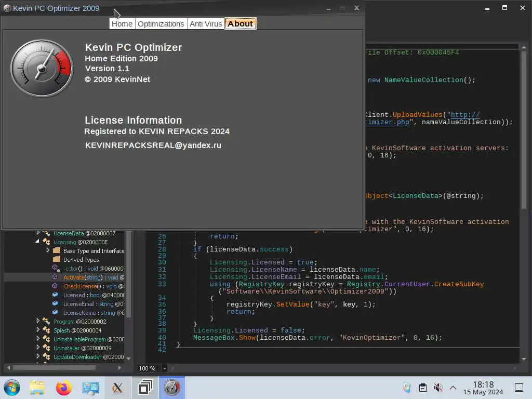Open the Task View taskbar button
The width and height of the screenshot is (532, 399).
pyautogui.click(x=145, y=388)
